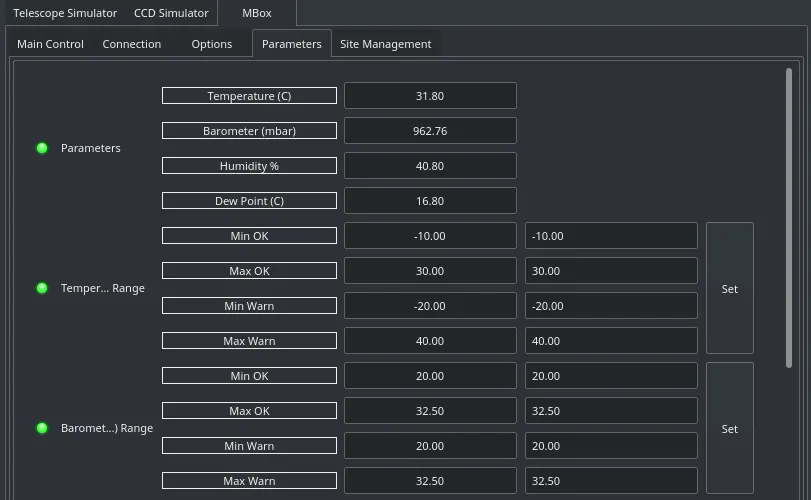Click the dew point reading 16.80
811x500 pixels.
coord(430,201)
